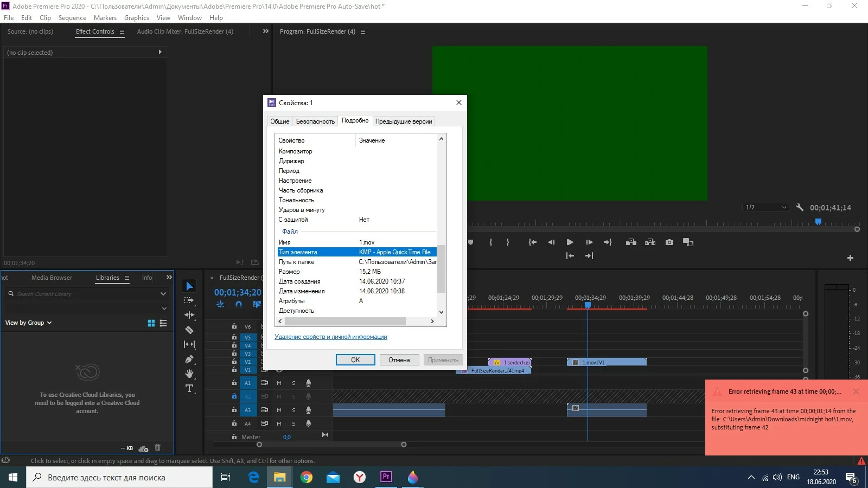The image size is (868, 488).
Task: Toggle Linked Selection in timeline
Action: click(257, 304)
